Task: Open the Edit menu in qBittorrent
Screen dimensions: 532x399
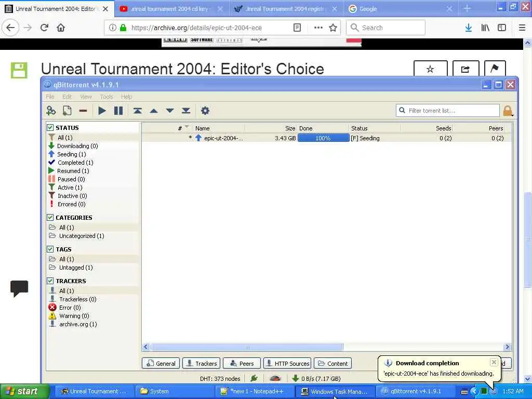Action: (67, 97)
